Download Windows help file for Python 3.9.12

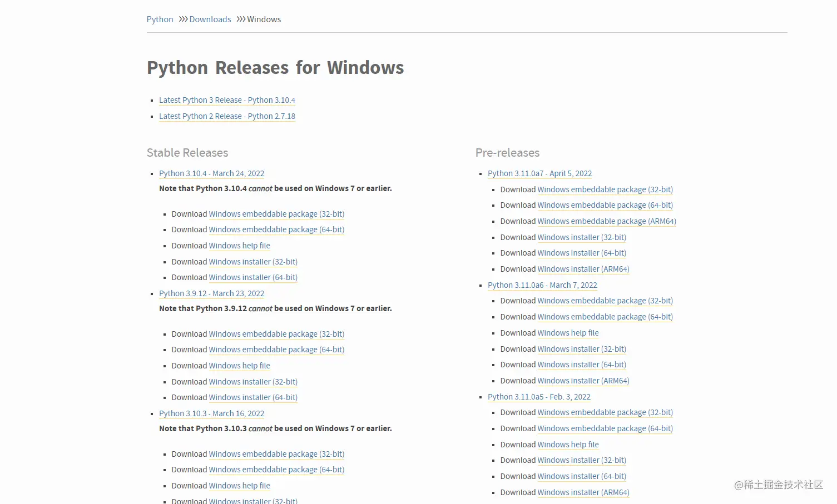pos(240,366)
